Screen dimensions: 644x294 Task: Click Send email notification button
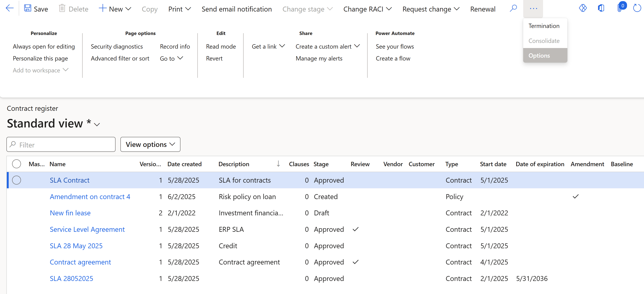point(236,9)
